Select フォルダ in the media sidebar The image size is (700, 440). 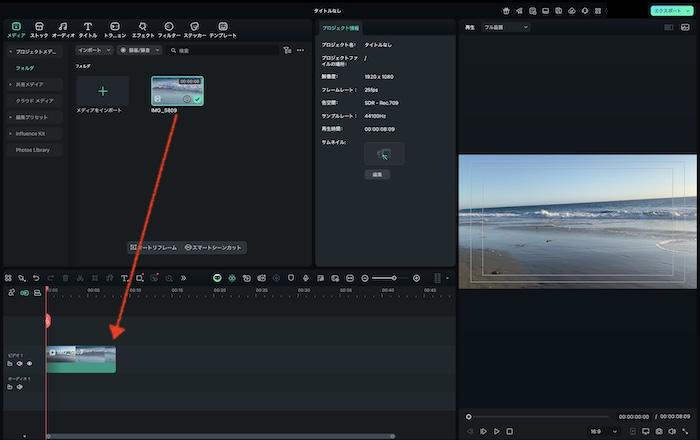pos(24,68)
